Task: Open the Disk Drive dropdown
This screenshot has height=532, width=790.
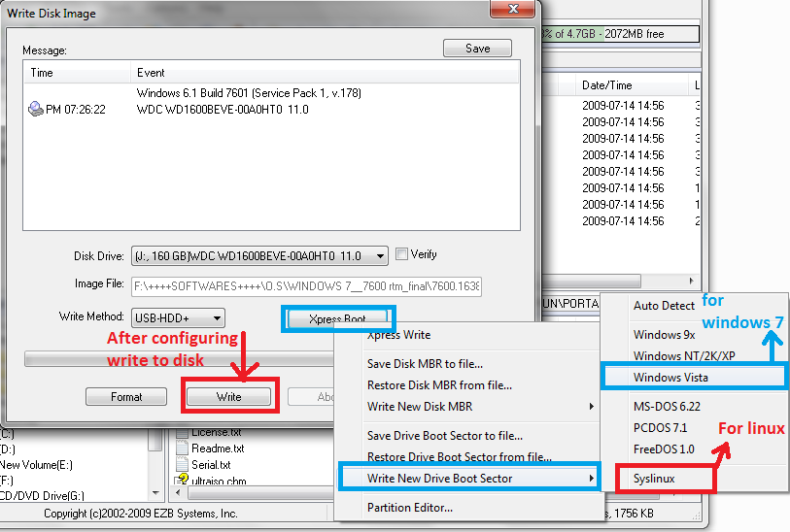Action: click(x=380, y=256)
